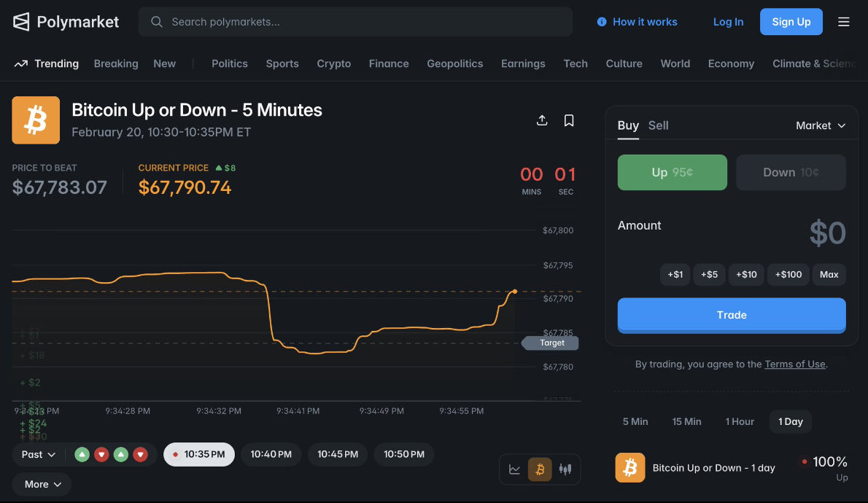This screenshot has height=503, width=868.
Task: Add $5 to the amount
Action: [709, 275]
